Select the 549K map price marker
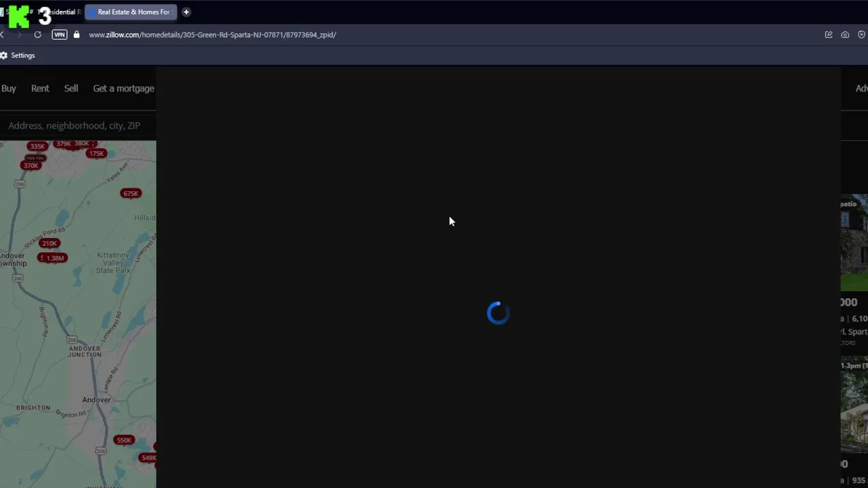The width and height of the screenshot is (868, 488). pyautogui.click(x=148, y=458)
